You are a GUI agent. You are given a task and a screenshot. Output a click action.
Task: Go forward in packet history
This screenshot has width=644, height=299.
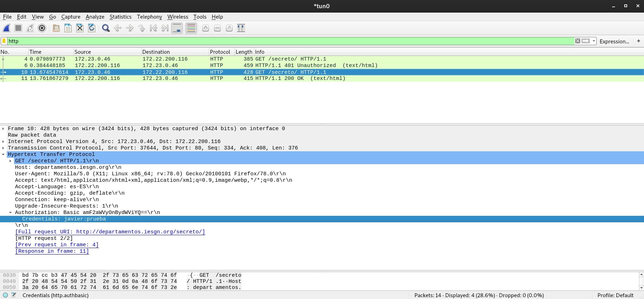[130, 28]
